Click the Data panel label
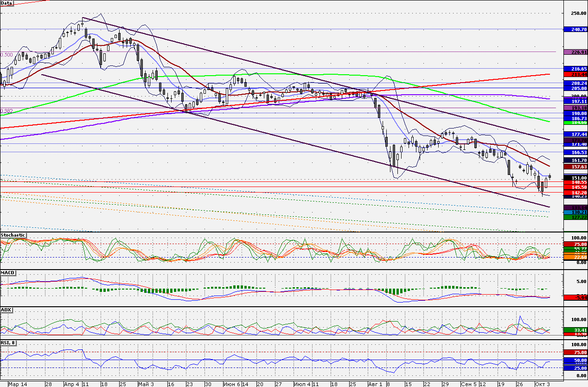Image resolution: width=588 pixels, height=387 pixels. [6, 3]
